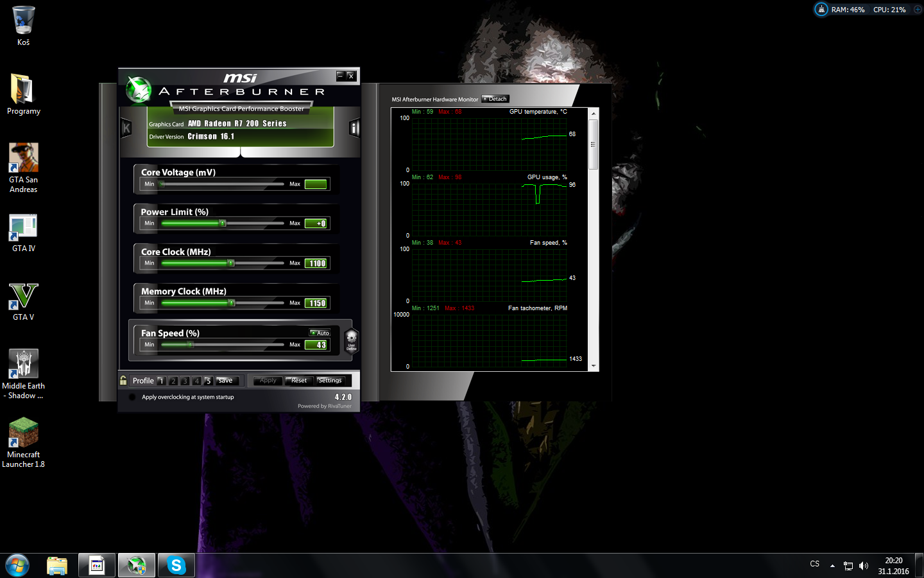Click the Memory Clock value field 1150

(316, 303)
